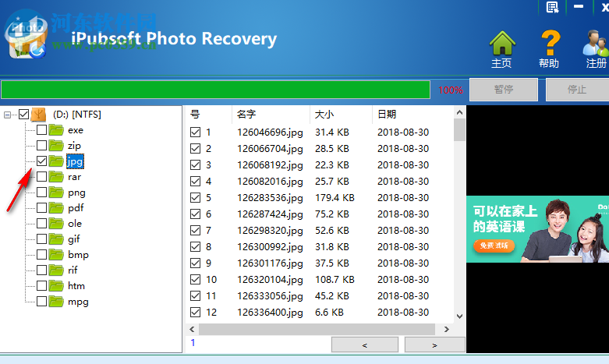
Task: Click the pdf folder icon
Action: click(x=56, y=207)
